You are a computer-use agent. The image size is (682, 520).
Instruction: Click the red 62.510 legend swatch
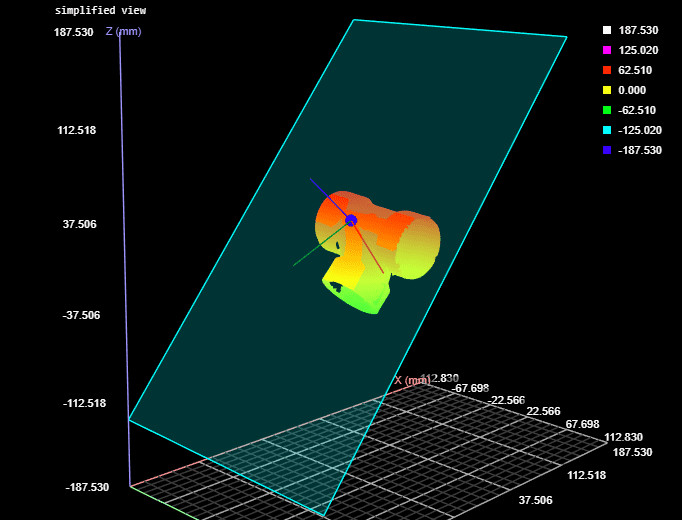tap(607, 70)
